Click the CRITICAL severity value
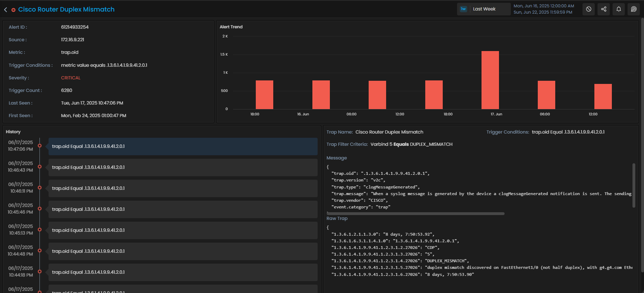 71,78
